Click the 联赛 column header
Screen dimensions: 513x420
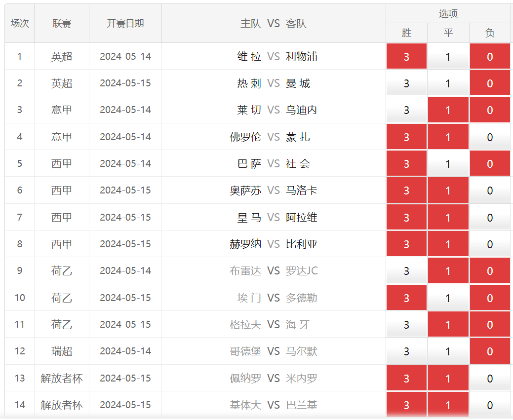(x=62, y=23)
